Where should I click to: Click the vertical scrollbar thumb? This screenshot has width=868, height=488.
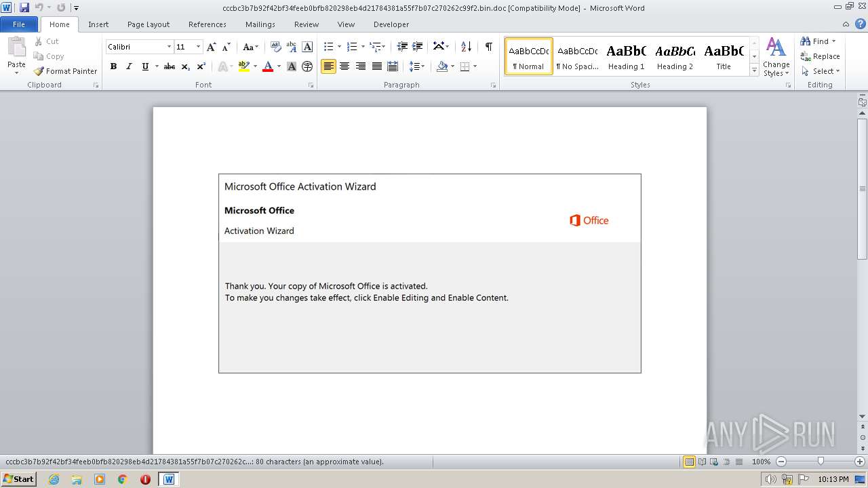[863, 188]
